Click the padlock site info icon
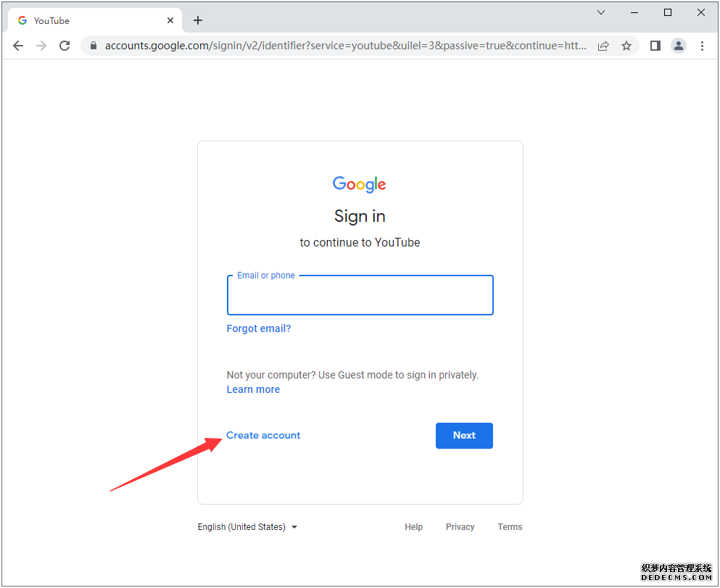Screen dimensions: 720x588 (x=94, y=46)
